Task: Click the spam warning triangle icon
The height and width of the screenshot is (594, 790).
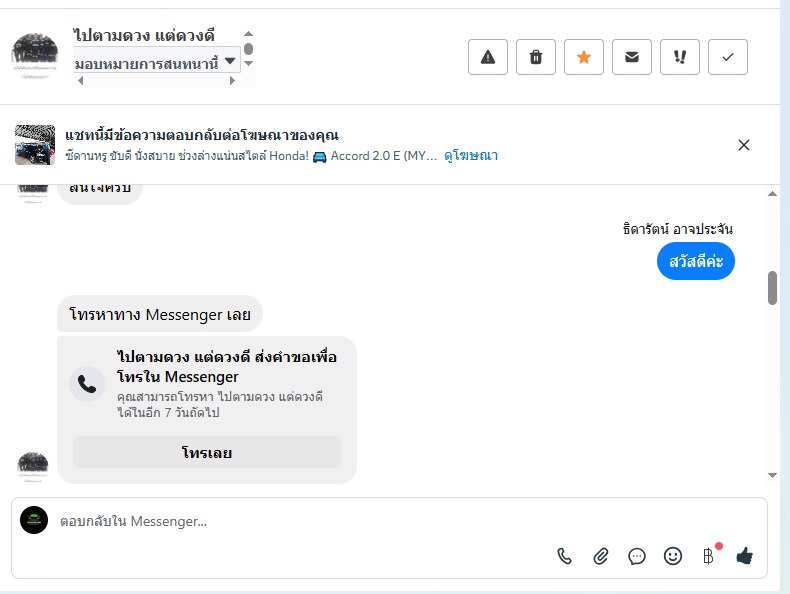Action: coord(488,57)
